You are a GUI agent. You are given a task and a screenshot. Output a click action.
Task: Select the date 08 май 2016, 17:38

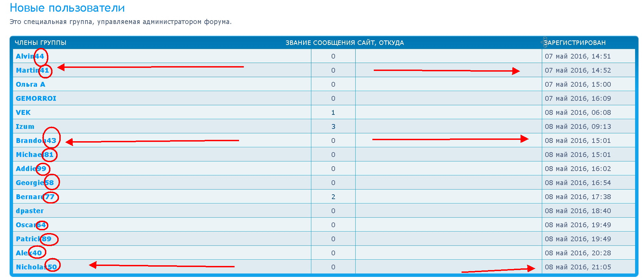coord(578,197)
